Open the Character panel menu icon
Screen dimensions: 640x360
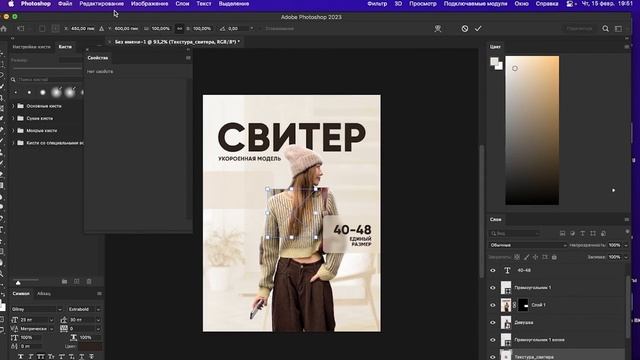(x=99, y=293)
